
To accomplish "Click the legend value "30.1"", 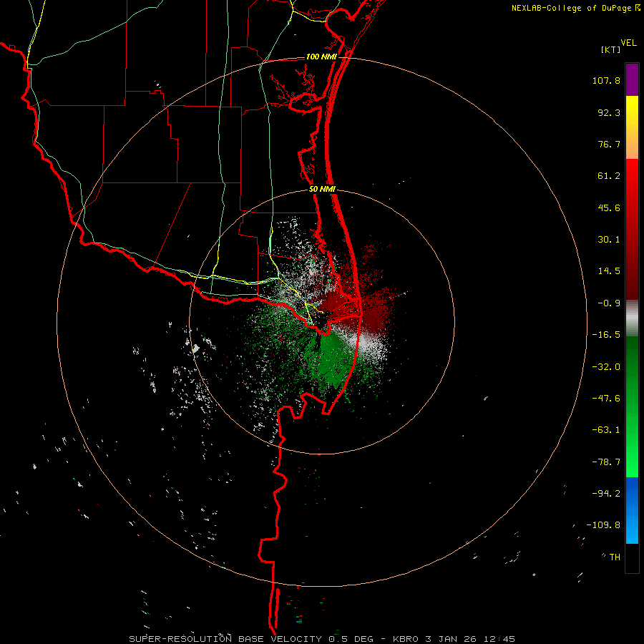I will pyautogui.click(x=609, y=240).
